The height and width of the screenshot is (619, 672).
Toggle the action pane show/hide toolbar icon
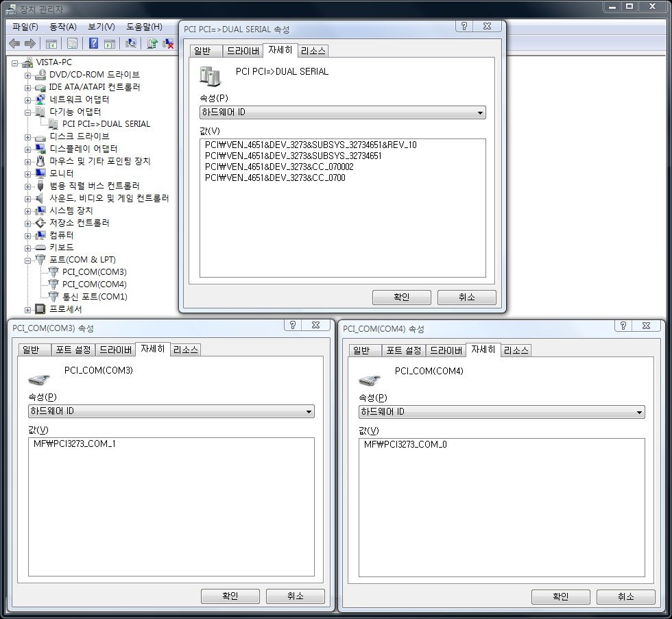tap(110, 43)
